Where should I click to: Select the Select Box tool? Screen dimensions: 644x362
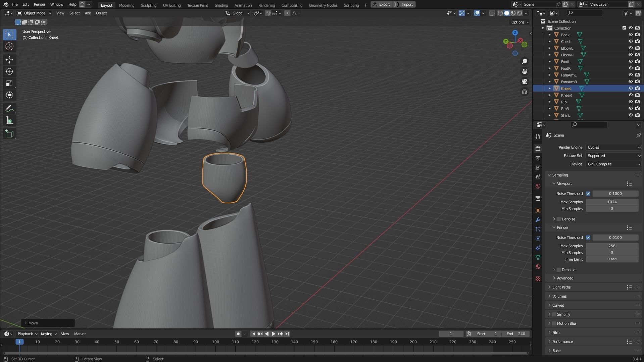pyautogui.click(x=9, y=35)
